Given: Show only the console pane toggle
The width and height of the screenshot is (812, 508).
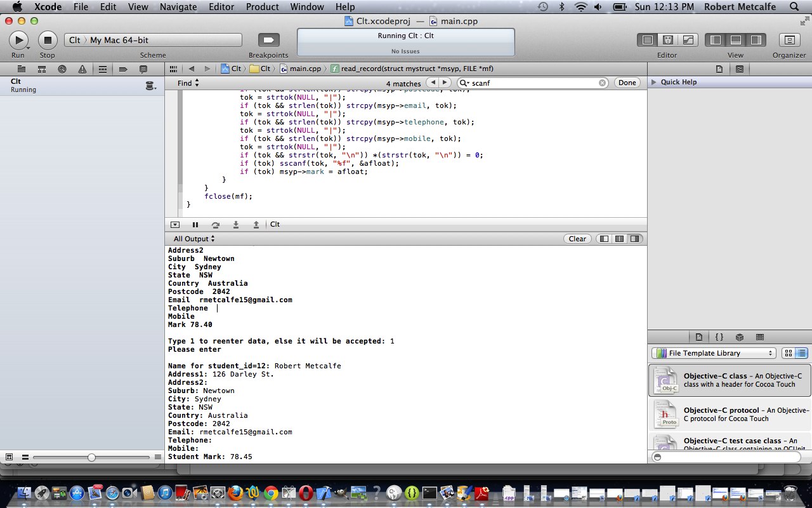Looking at the screenshot, I should click(634, 239).
